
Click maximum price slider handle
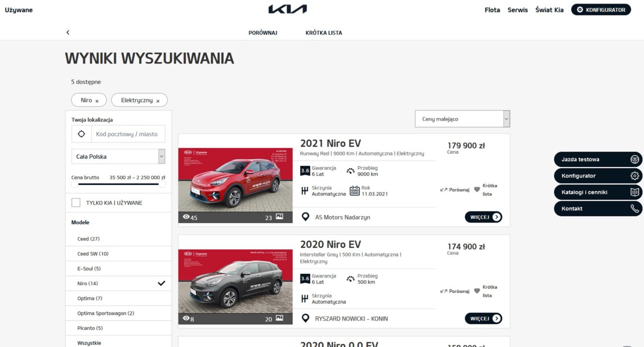pos(162,184)
